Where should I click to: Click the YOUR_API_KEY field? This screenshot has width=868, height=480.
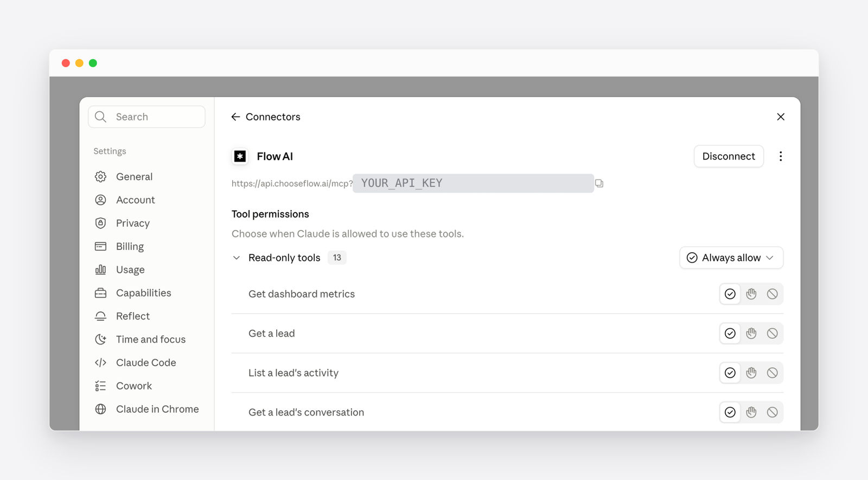[x=473, y=183]
